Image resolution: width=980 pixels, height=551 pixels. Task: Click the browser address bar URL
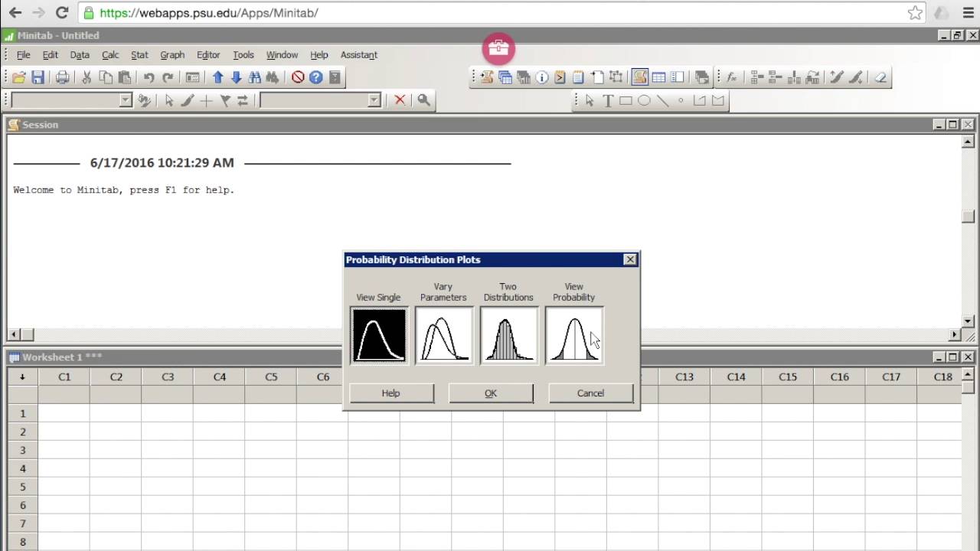[x=209, y=13]
